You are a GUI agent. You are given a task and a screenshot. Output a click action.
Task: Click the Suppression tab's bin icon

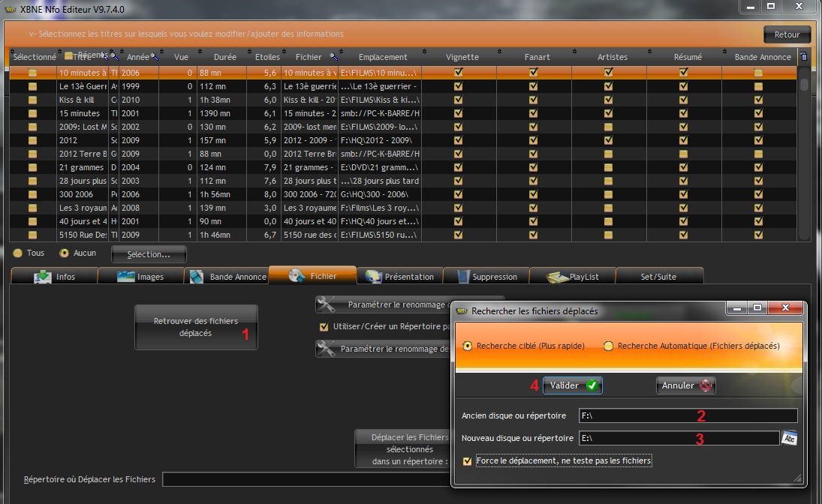point(463,277)
